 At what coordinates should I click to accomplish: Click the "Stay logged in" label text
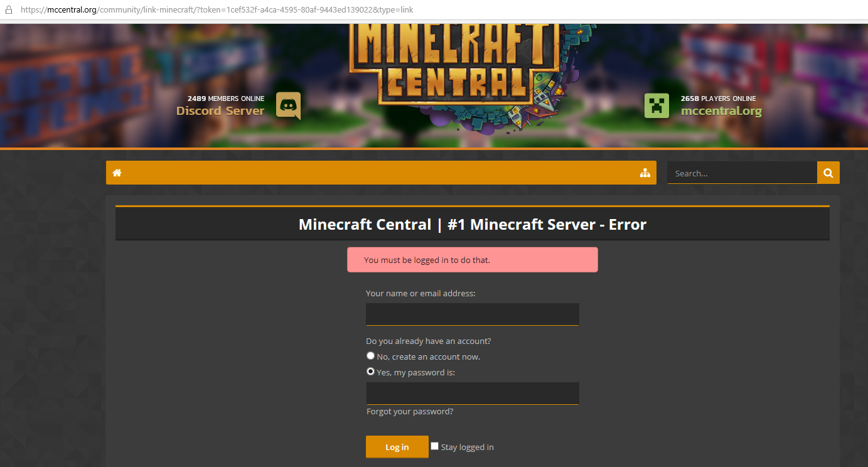(x=467, y=447)
